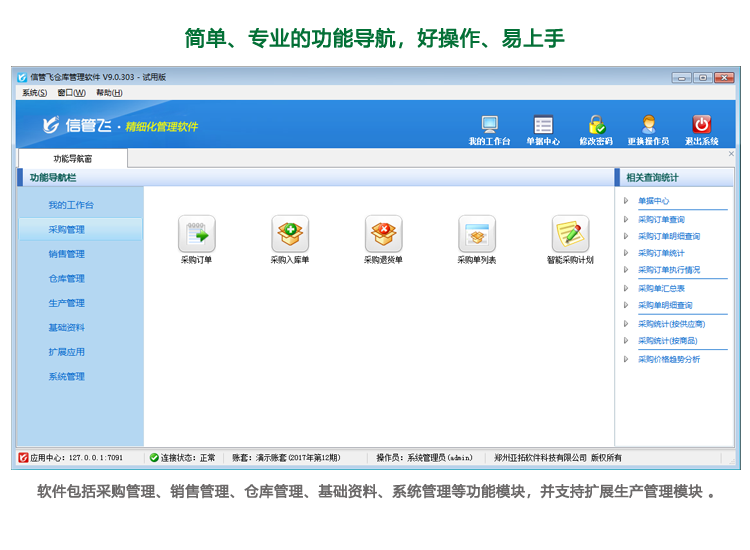The height and width of the screenshot is (550, 750).
Task: Open the 采购退货单 purchase return icon
Action: point(383,234)
